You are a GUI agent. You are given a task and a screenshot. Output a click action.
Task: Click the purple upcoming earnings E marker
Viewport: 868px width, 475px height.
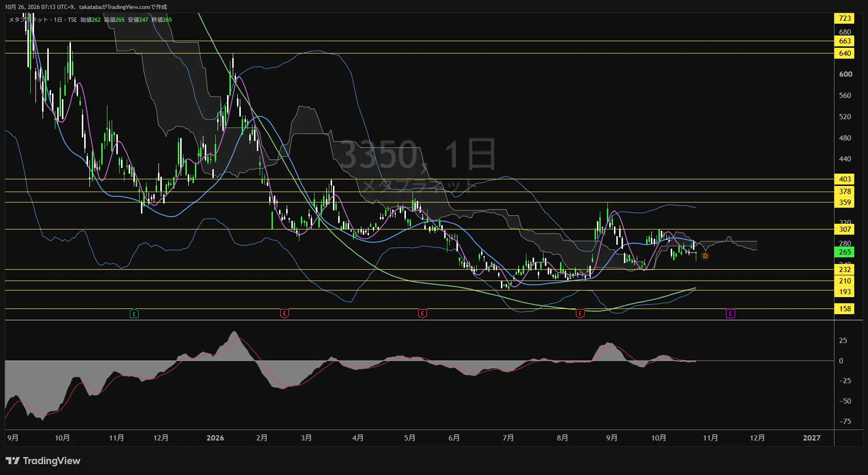(730, 314)
